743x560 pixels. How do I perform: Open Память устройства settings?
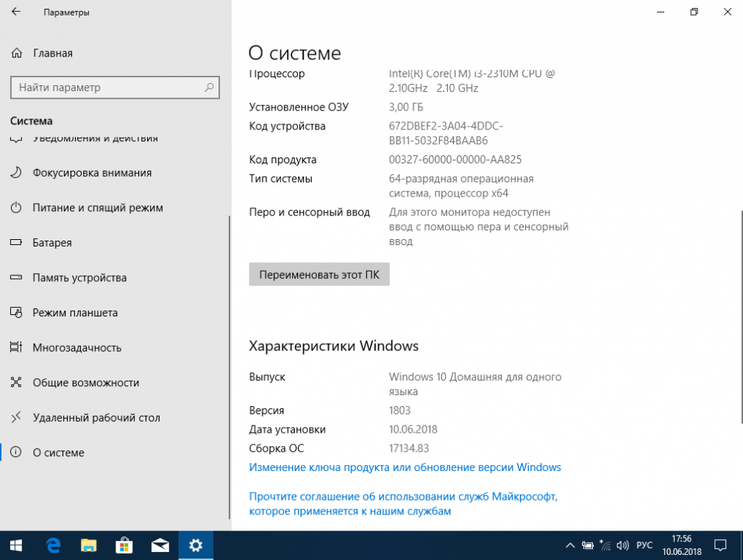[79, 278]
